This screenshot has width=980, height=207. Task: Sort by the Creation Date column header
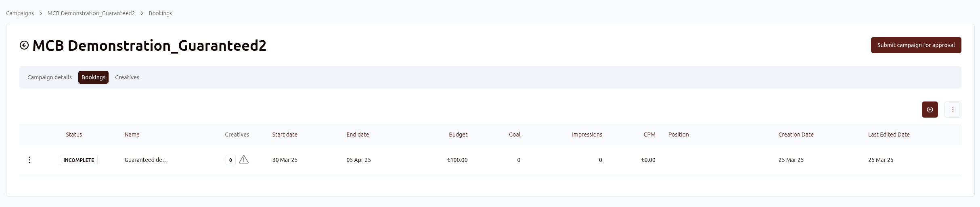tap(796, 135)
